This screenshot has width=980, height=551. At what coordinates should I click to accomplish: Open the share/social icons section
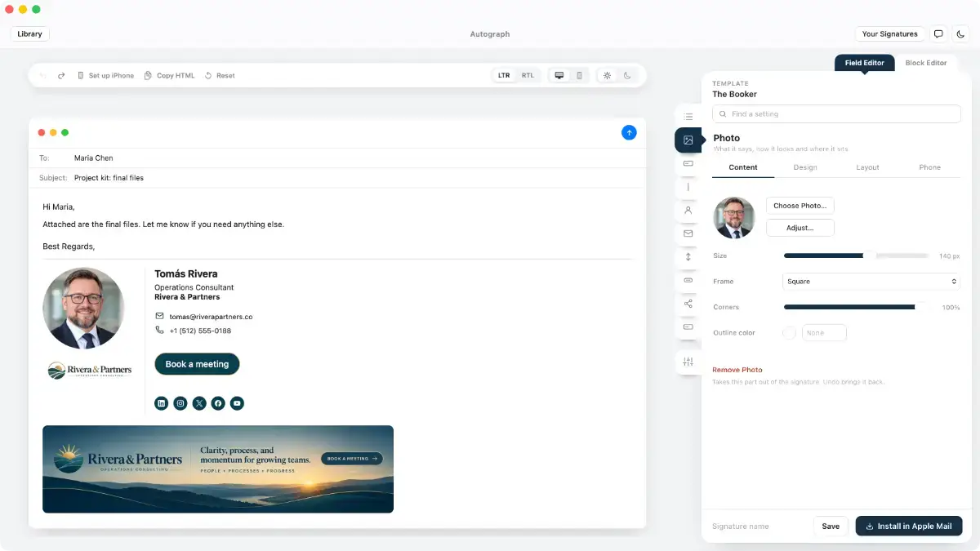(x=688, y=304)
